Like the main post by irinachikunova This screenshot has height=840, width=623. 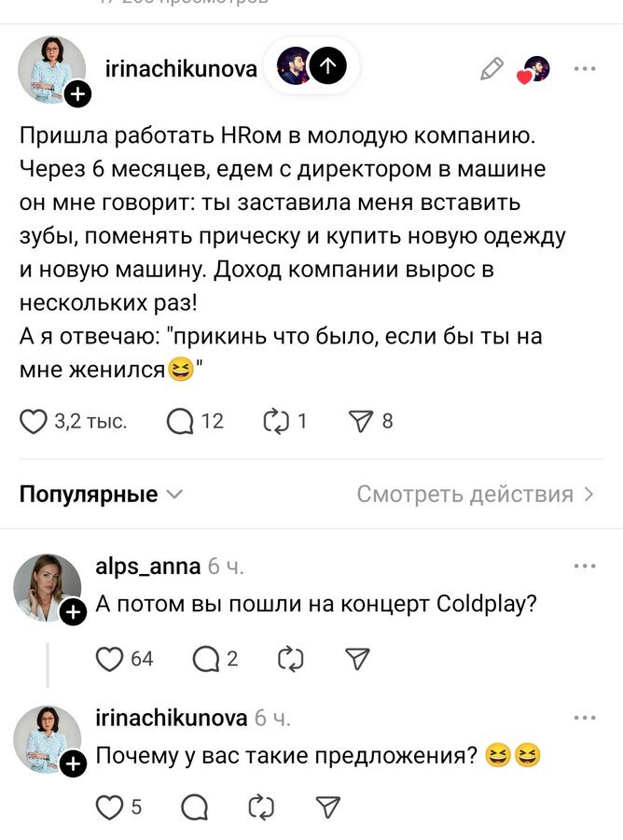[34, 422]
